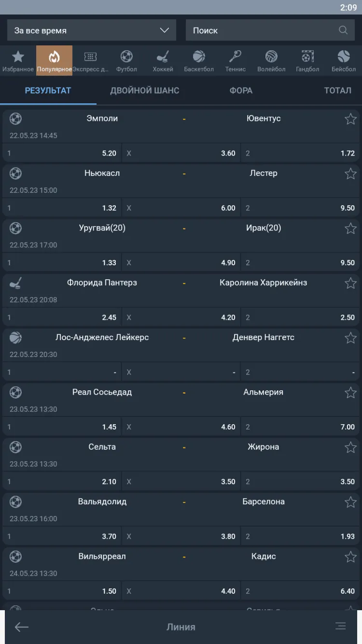Select the Volleyball (Волейбол) sport icon
The width and height of the screenshot is (362, 644).
[x=271, y=61]
